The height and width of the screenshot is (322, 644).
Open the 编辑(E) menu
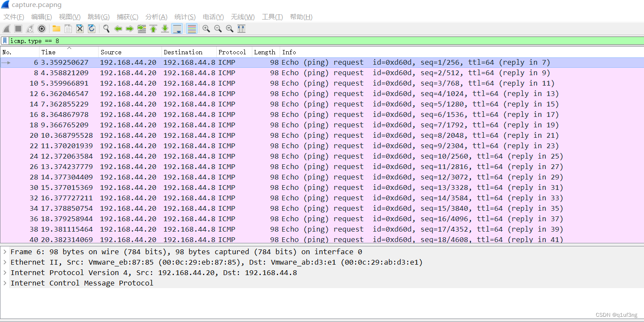[x=42, y=17]
